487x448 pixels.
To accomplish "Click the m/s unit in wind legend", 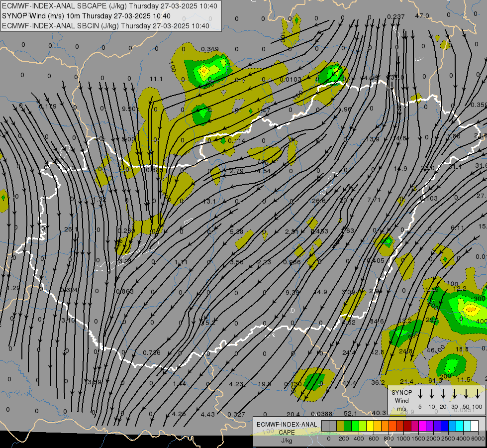I will (401, 409).
